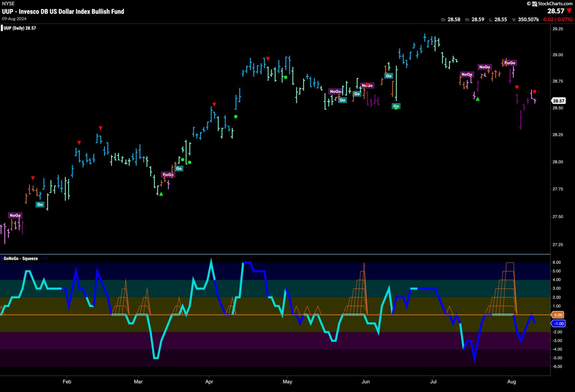Screen dimensions: 575x392
Task: Click the green up triangle at March low
Action: [x=161, y=194]
